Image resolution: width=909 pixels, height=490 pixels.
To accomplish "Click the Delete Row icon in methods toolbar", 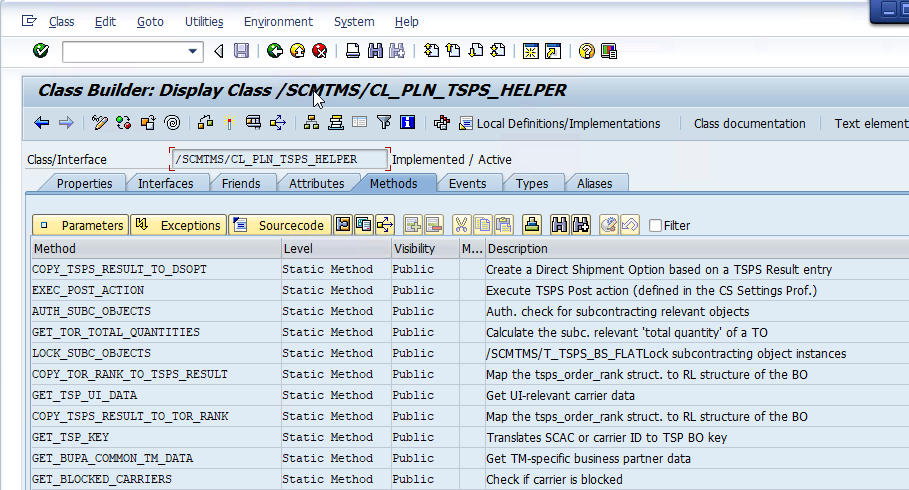I will point(434,224).
